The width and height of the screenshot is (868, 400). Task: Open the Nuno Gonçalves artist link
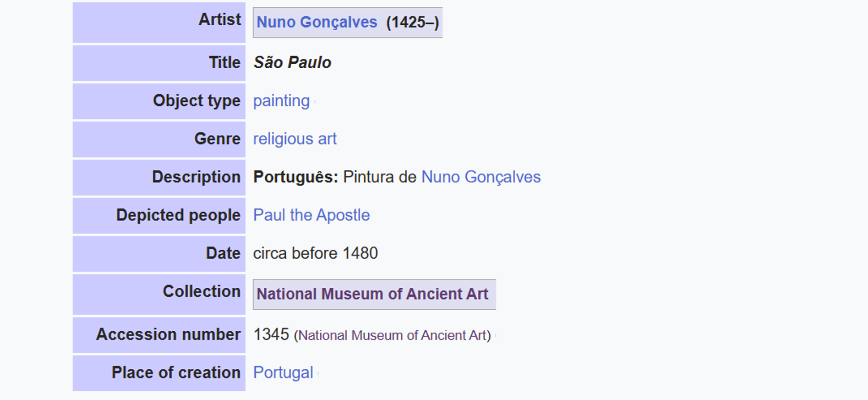point(317,22)
